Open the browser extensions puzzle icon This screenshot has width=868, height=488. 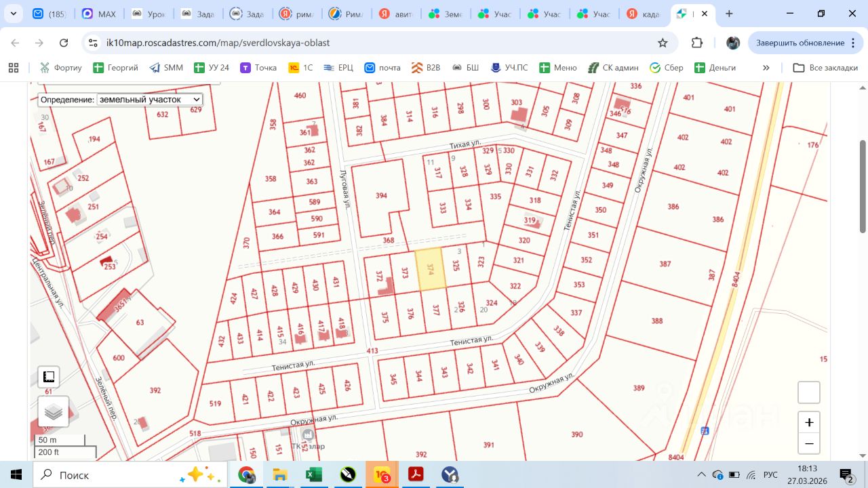(x=697, y=43)
